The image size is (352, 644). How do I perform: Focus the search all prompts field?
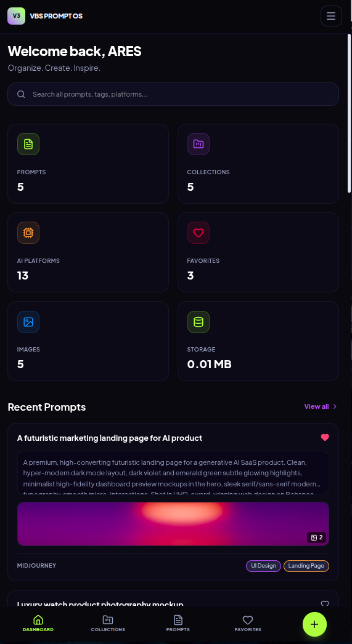click(173, 94)
